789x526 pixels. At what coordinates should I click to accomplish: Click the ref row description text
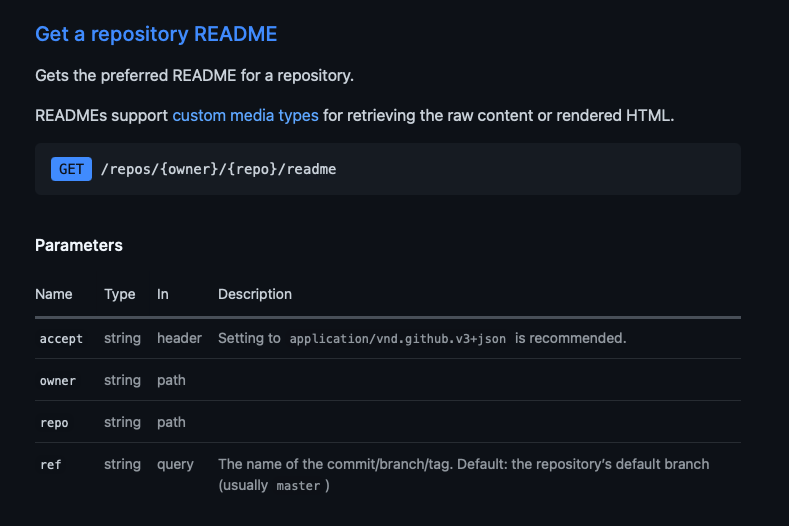pos(463,475)
